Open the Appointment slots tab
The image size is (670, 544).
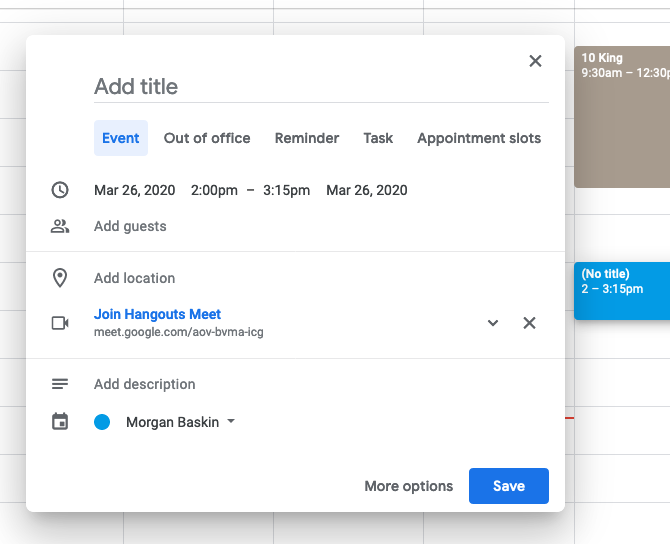coord(479,138)
